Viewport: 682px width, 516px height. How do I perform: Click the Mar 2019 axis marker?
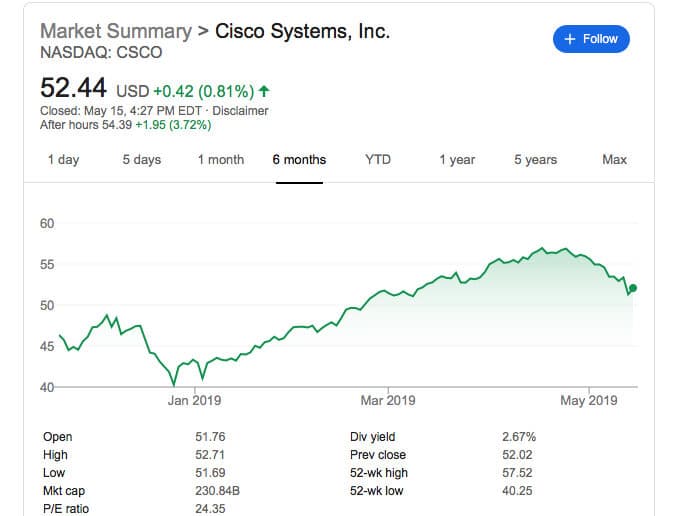388,400
